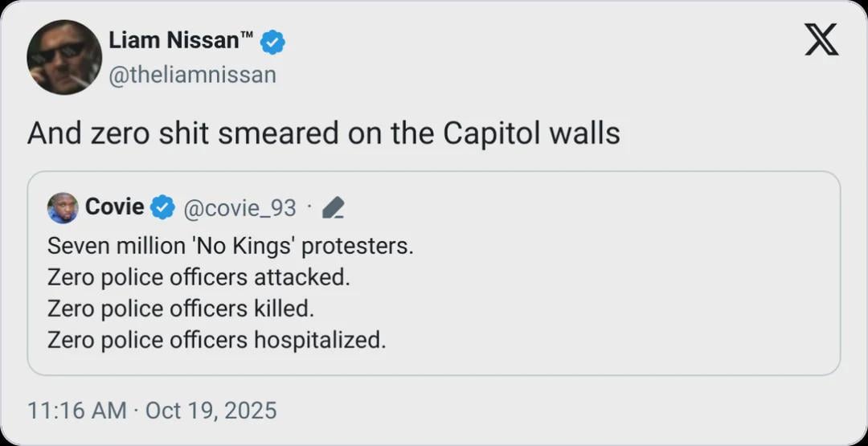Open the @covie_93 handle link
This screenshot has width=868, height=446.
click(240, 209)
